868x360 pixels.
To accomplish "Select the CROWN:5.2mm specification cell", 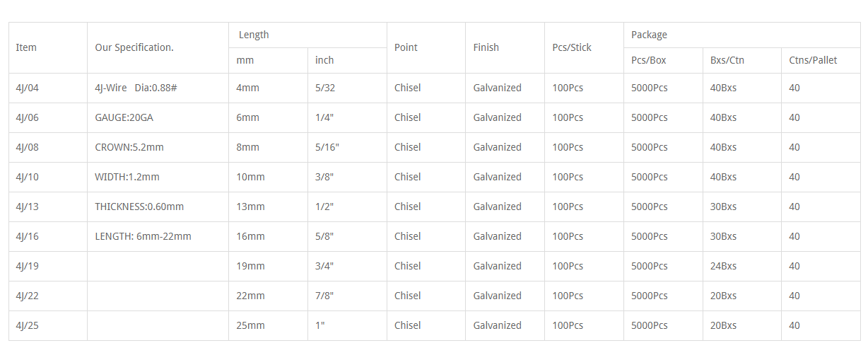I will pyautogui.click(x=158, y=147).
